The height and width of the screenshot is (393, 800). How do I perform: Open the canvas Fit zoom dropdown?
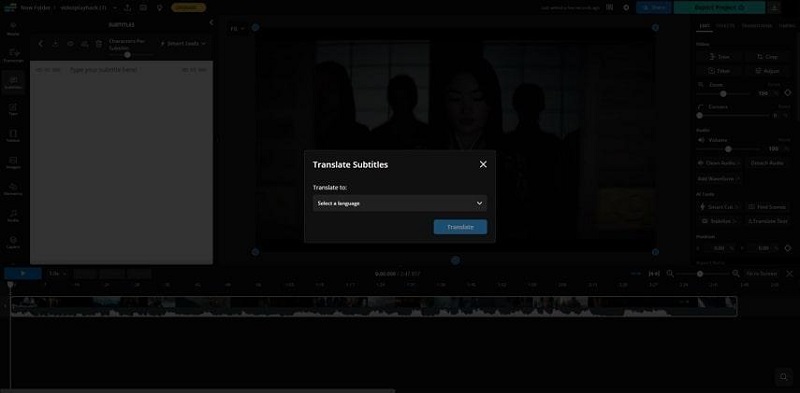tap(237, 29)
